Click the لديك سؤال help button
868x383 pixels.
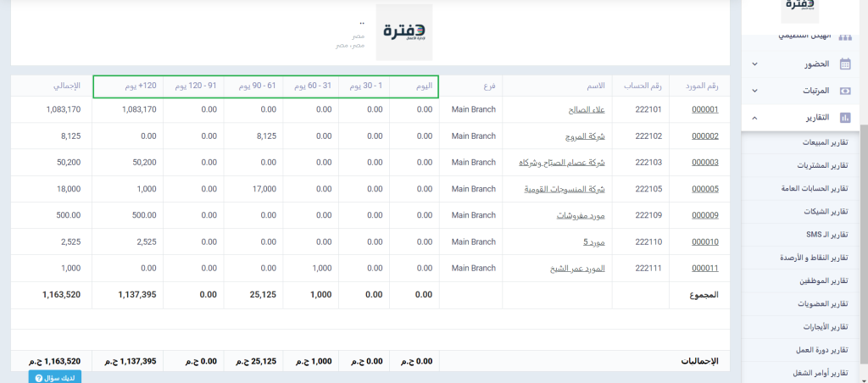point(54,377)
